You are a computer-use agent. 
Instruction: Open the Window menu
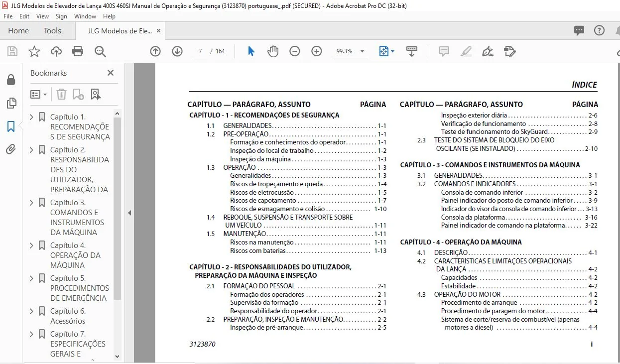[85, 16]
